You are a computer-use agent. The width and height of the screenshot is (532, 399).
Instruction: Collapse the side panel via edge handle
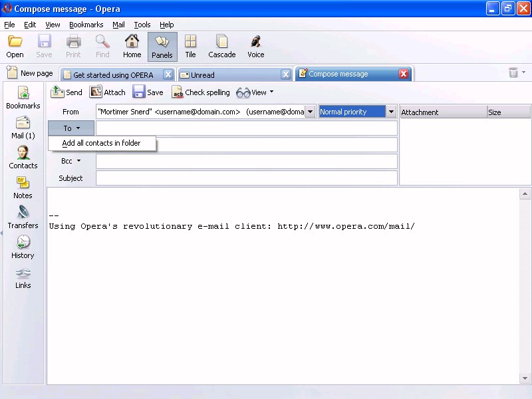[1, 233]
